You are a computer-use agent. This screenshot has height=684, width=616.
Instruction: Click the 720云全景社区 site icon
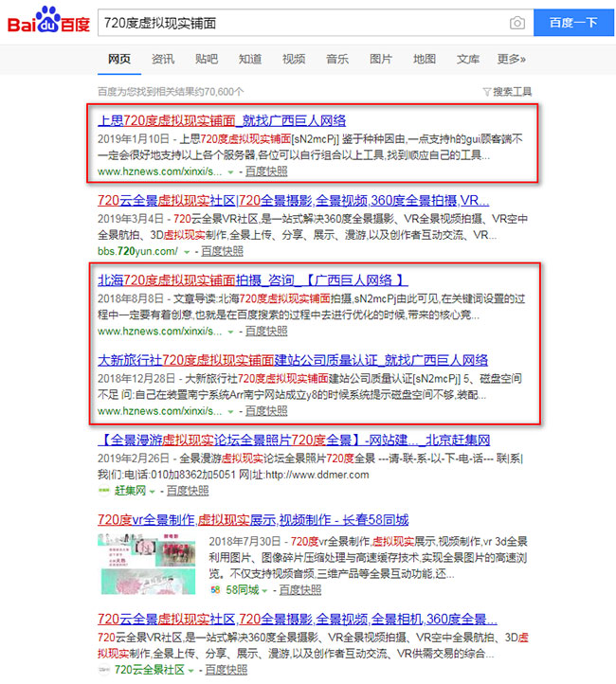click(103, 670)
